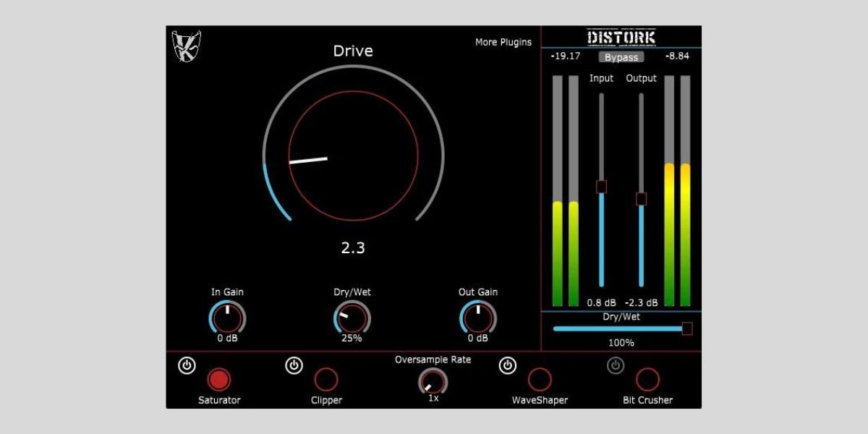Screen dimensions: 868x434
Task: Toggle the Clipper power icon
Action: click(294, 366)
